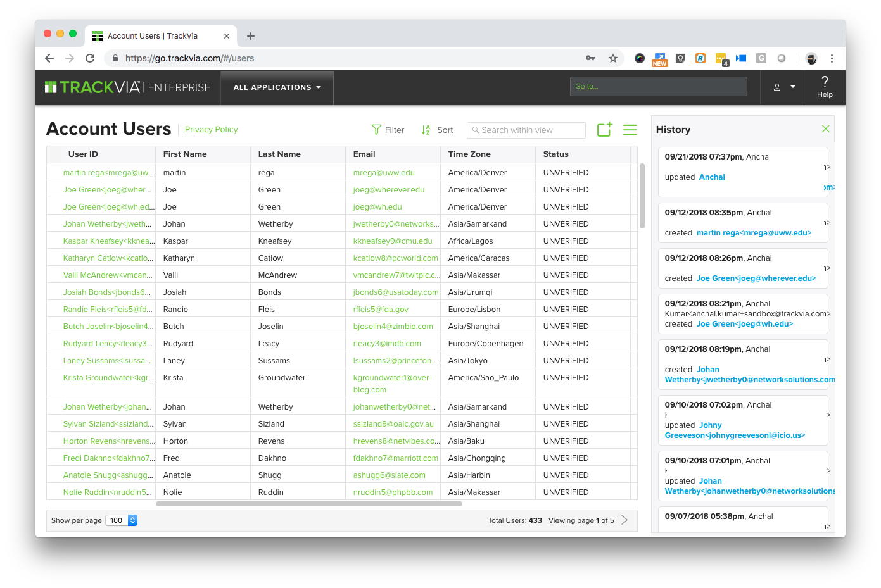The height and width of the screenshot is (588, 881).
Task: Click the First Name column header
Action: [185, 154]
